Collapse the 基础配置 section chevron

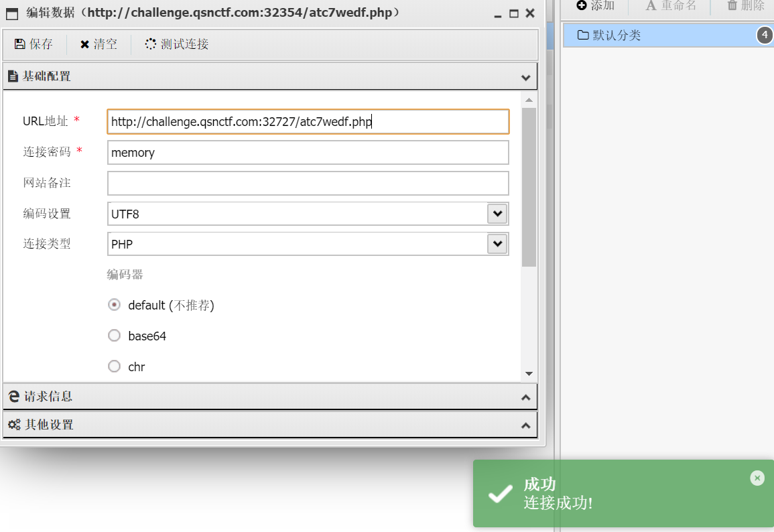(x=525, y=78)
